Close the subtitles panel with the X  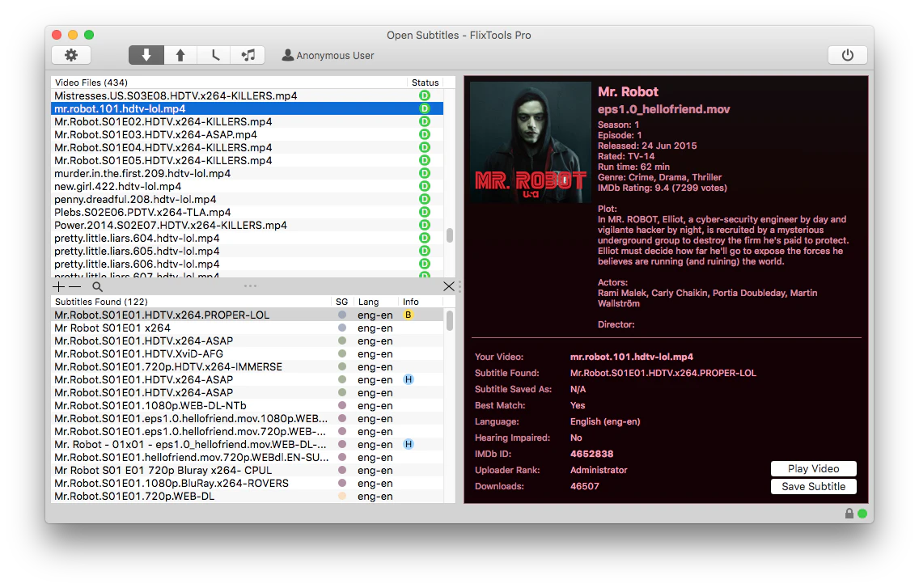pyautogui.click(x=449, y=286)
